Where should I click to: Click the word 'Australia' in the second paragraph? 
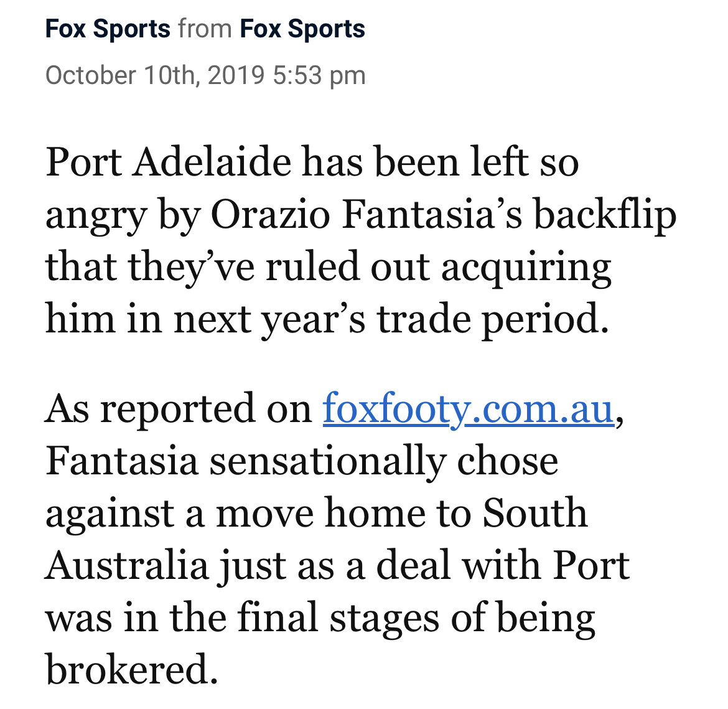pos(126,565)
